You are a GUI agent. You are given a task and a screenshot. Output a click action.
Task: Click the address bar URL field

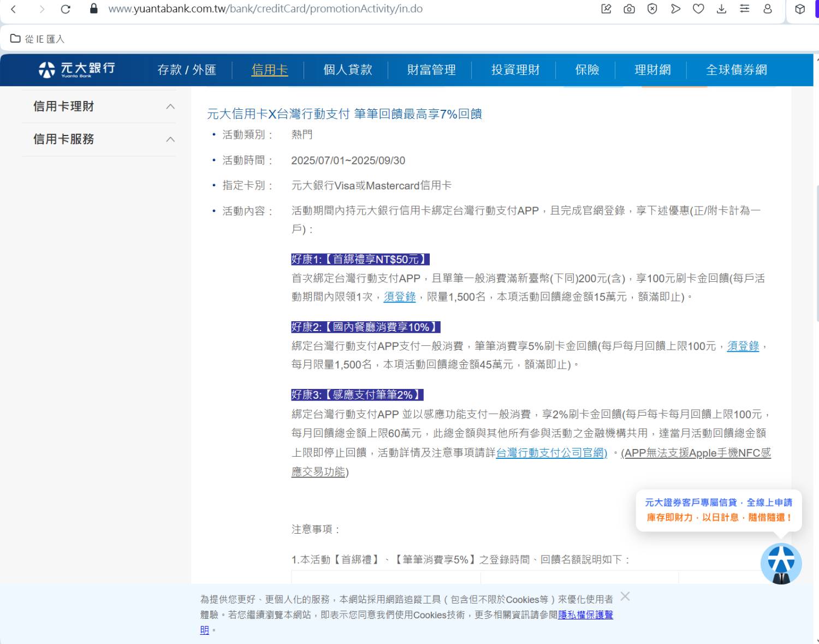(265, 9)
